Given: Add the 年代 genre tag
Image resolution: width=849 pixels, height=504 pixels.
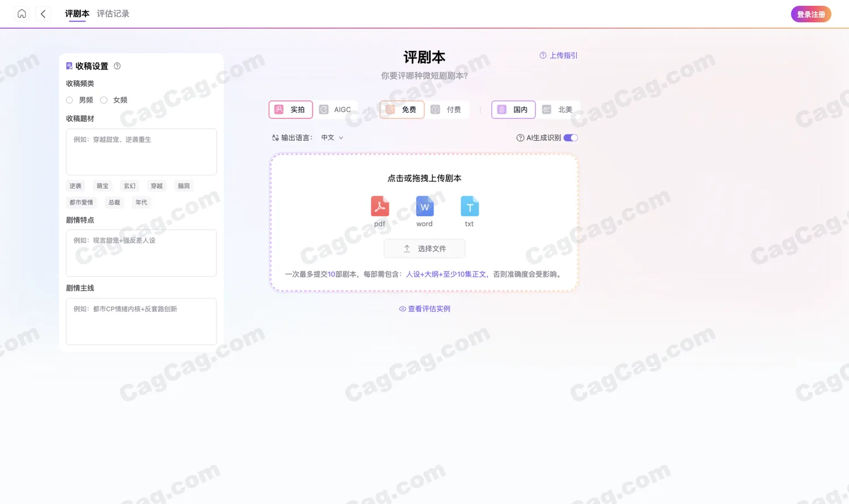Looking at the screenshot, I should click(141, 203).
